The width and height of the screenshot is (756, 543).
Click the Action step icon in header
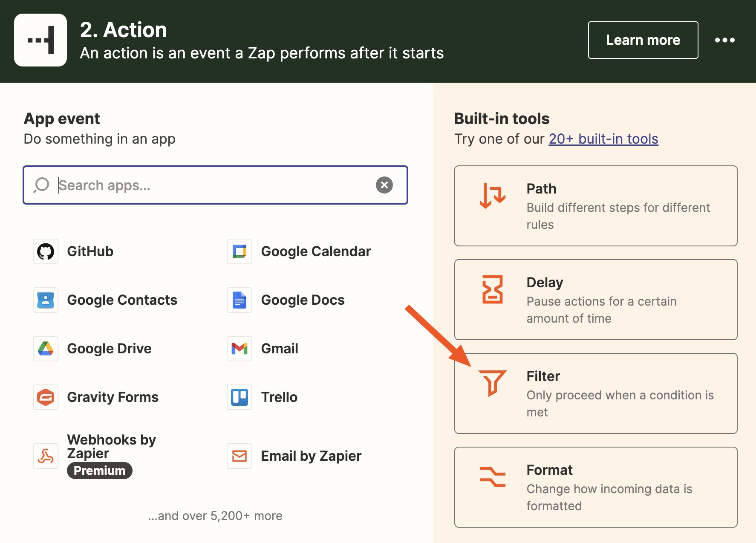tap(40, 40)
